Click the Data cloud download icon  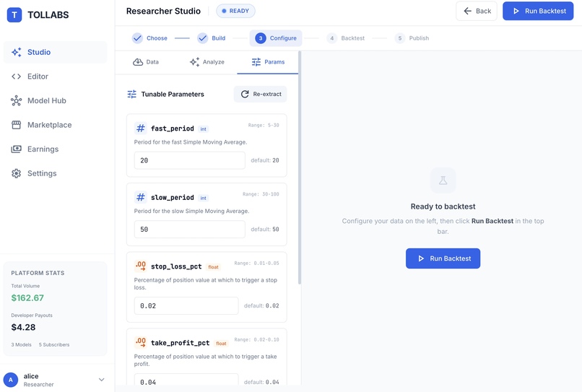pos(138,62)
